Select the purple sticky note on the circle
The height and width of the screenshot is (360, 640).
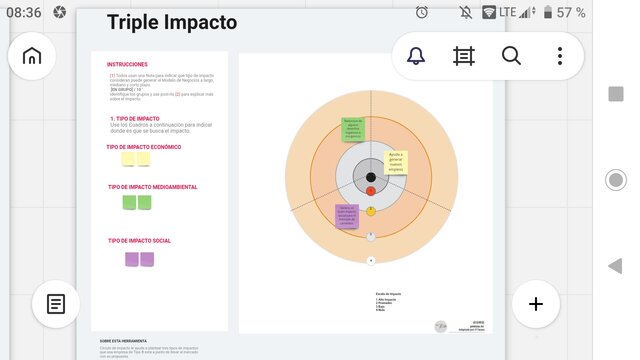tap(347, 216)
